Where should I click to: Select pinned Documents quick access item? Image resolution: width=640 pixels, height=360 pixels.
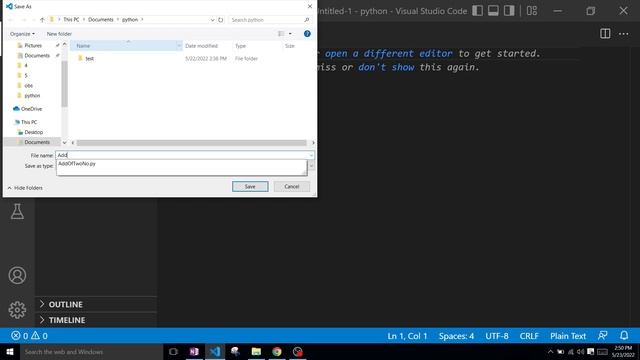37,56
